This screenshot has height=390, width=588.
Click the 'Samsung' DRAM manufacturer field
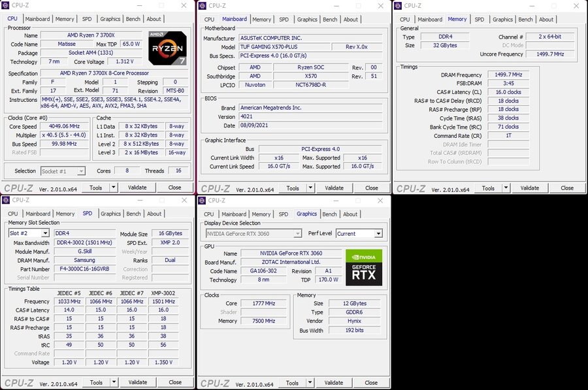[x=85, y=260]
